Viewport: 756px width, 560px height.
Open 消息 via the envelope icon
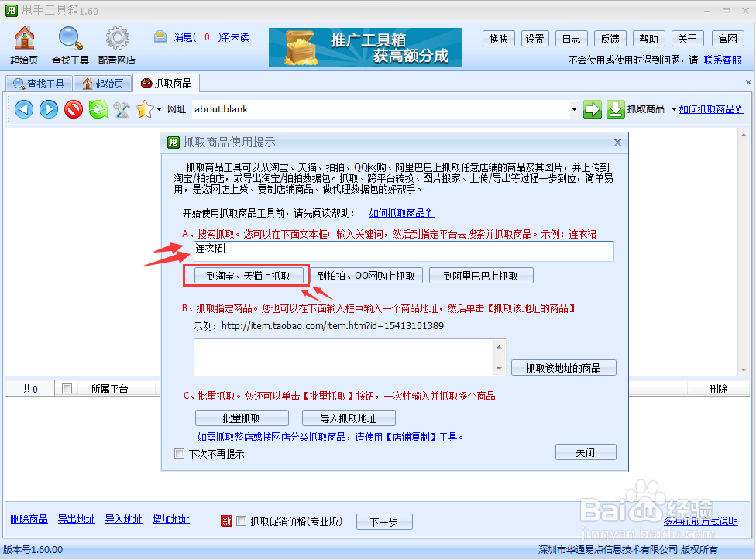[x=160, y=36]
